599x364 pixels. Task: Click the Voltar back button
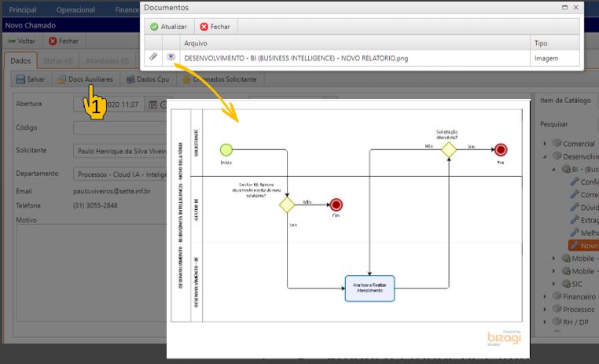(x=21, y=41)
